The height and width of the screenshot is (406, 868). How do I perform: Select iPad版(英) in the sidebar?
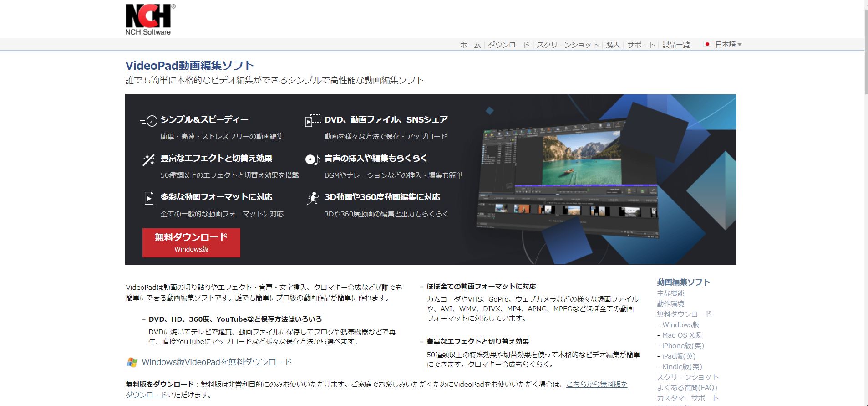[x=679, y=356]
